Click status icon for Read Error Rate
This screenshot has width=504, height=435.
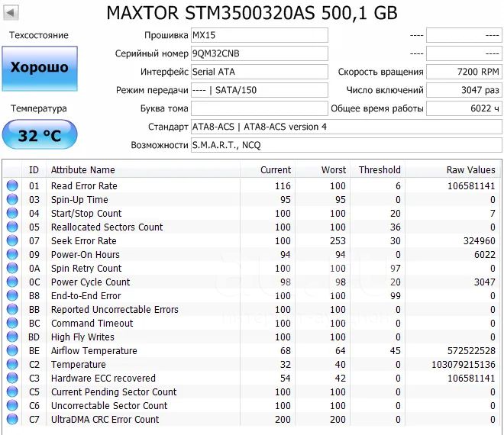[12, 185]
